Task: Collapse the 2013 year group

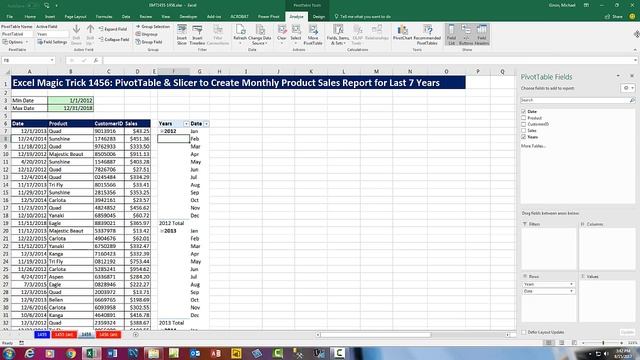Action: [x=162, y=231]
